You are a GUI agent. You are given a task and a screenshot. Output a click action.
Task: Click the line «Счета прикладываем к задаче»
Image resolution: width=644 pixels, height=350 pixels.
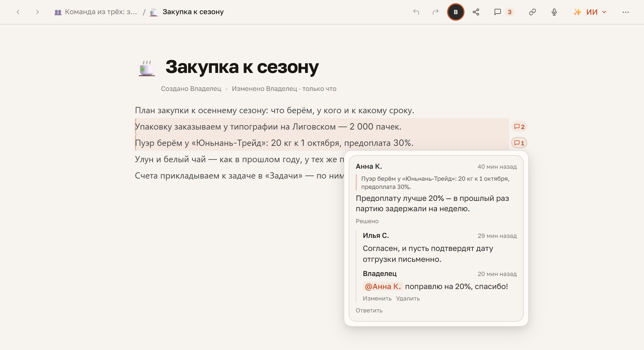239,176
